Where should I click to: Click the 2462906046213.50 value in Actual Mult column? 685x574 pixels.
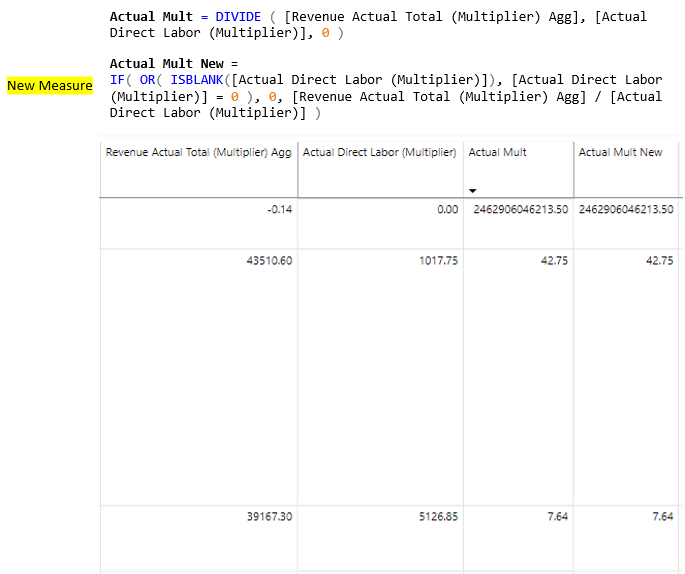pos(520,210)
